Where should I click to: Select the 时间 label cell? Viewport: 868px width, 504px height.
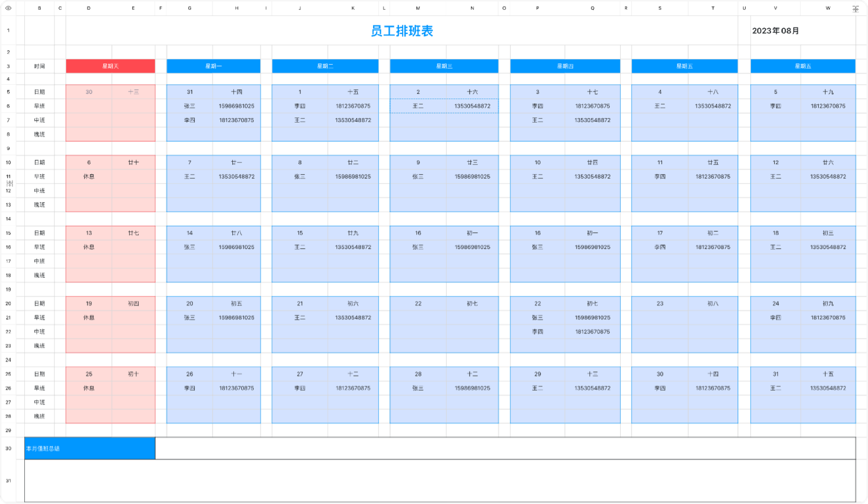(x=40, y=66)
